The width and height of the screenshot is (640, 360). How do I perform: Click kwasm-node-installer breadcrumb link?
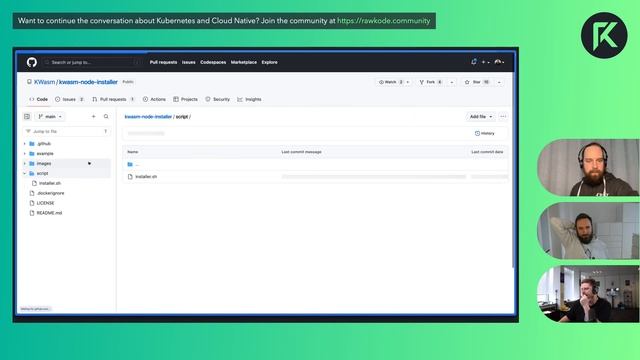[x=148, y=117]
